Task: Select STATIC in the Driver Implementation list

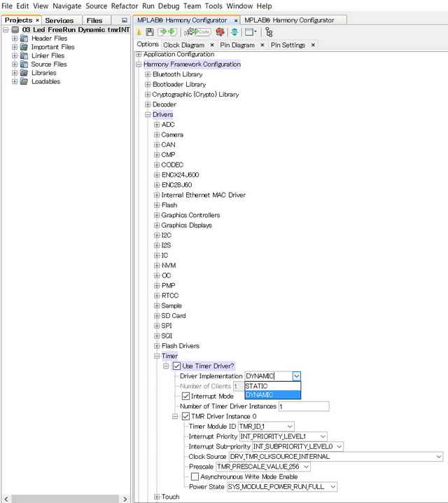Action: click(273, 386)
